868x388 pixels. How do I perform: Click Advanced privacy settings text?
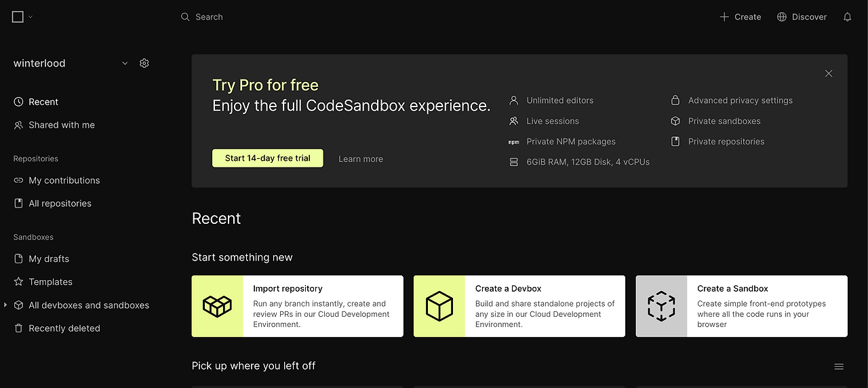tap(741, 100)
